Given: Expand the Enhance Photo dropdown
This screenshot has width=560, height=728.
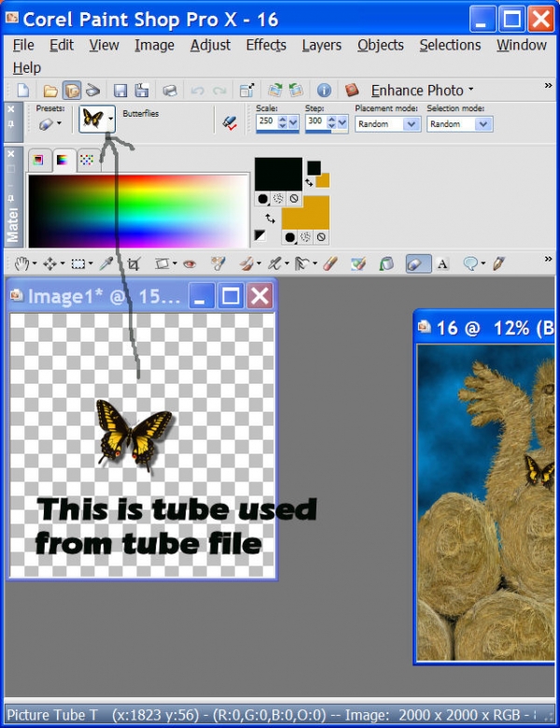Looking at the screenshot, I should coord(470,90).
